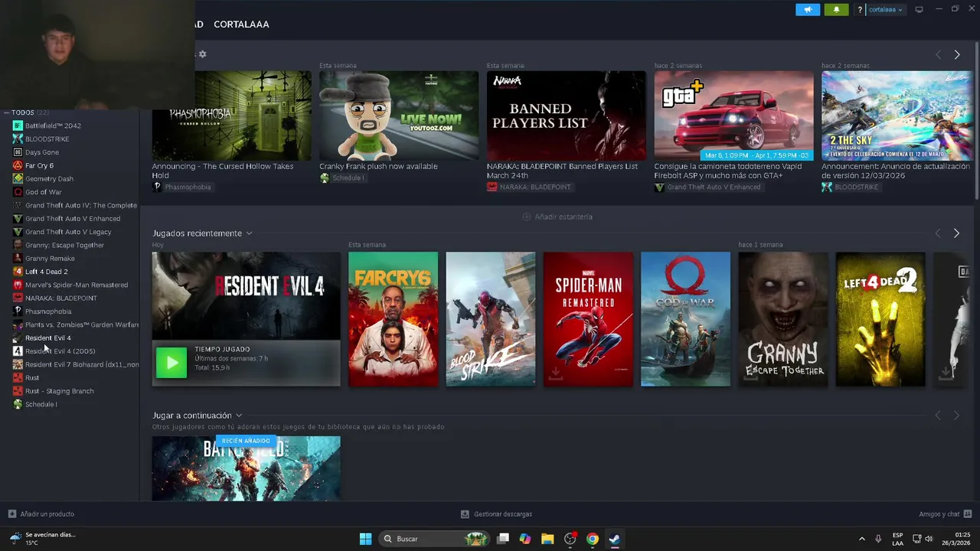Select the God of War cover art
980x551 pixels.
685,319
